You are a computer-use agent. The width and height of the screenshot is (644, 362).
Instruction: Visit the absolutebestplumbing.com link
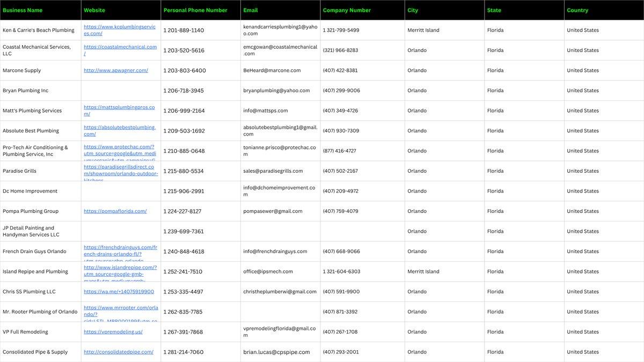(120, 130)
